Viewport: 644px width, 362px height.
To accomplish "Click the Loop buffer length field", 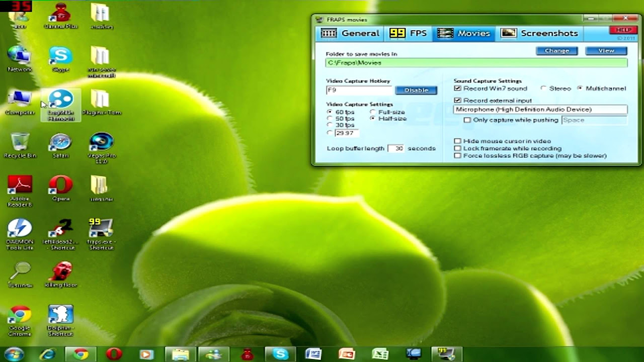I will (396, 149).
